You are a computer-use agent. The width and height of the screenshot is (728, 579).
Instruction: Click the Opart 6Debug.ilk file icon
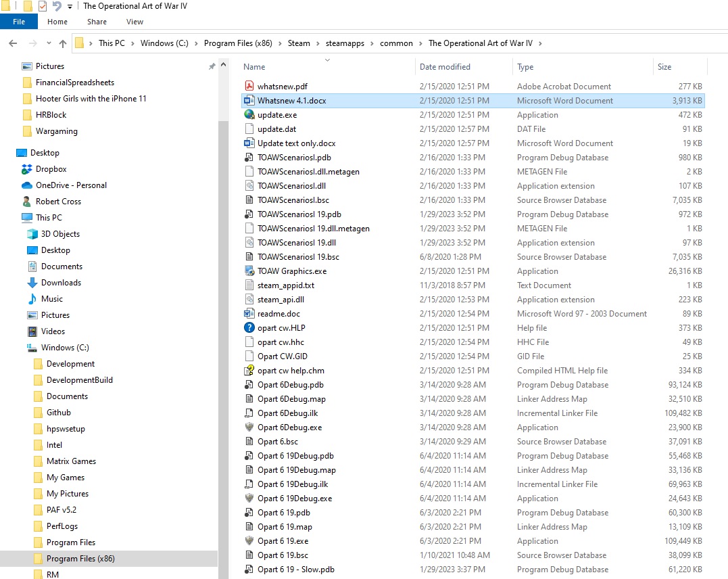(x=249, y=413)
